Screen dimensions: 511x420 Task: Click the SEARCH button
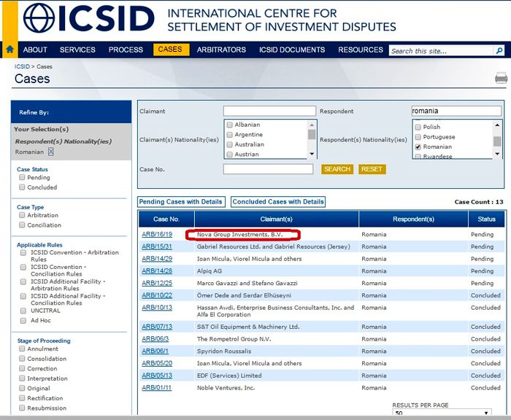coord(337,169)
